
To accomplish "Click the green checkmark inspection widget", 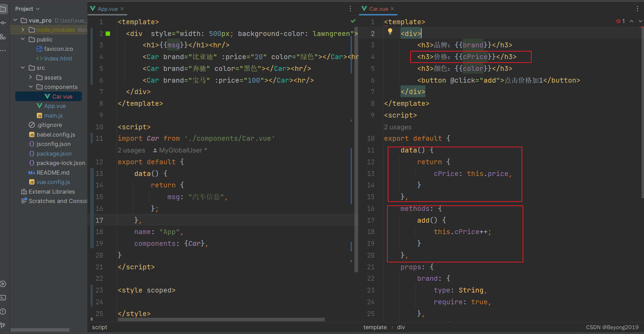I will coord(353,21).
